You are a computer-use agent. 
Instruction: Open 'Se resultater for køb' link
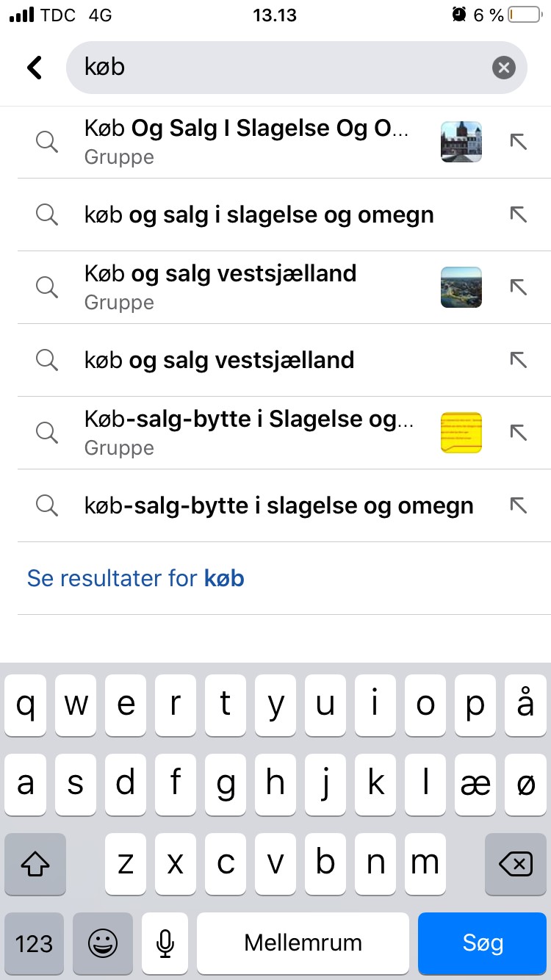[136, 578]
